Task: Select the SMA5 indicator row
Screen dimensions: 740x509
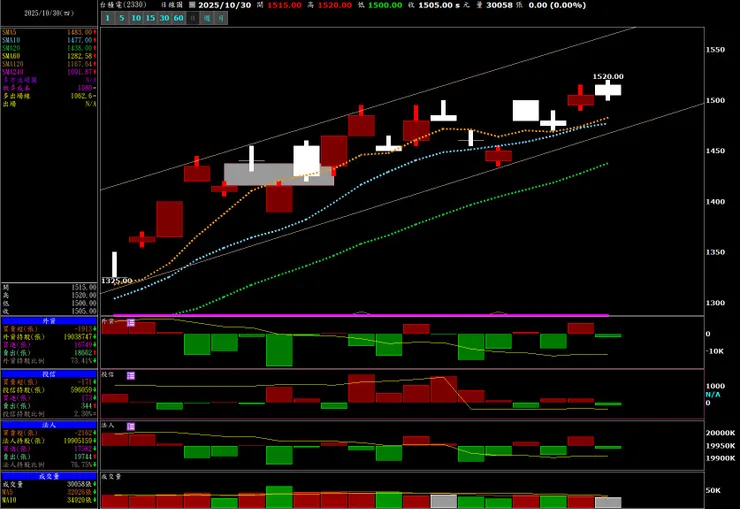Action: click(x=49, y=33)
